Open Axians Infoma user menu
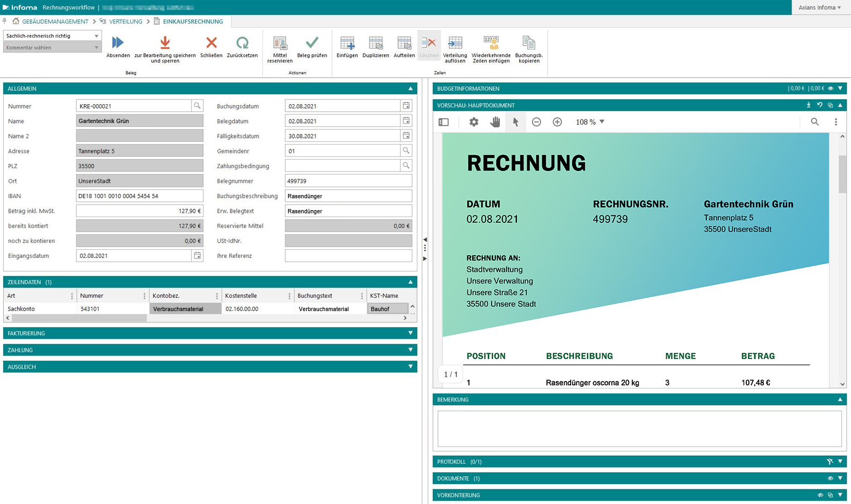The height and width of the screenshot is (504, 851). [x=819, y=8]
